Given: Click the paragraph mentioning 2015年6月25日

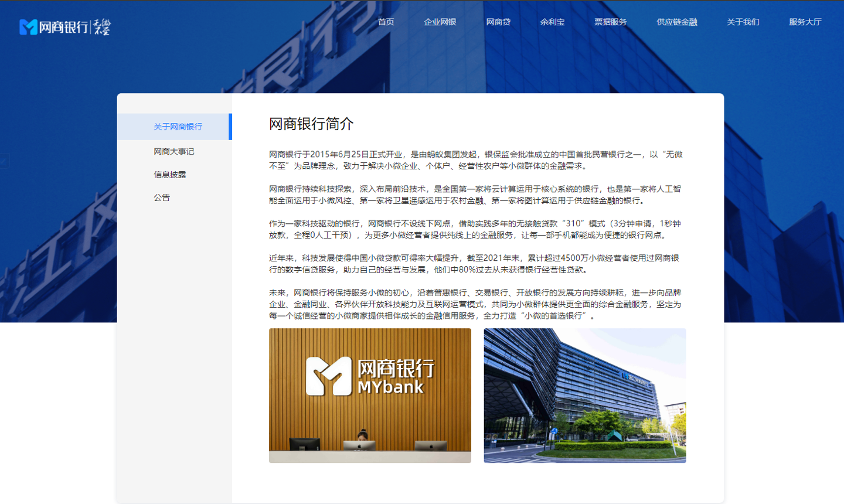Looking at the screenshot, I should (475, 160).
